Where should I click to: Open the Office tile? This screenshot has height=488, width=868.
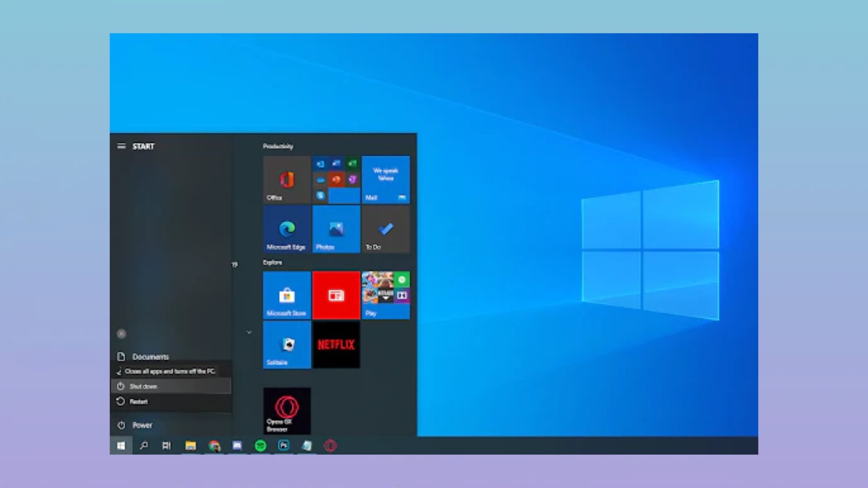287,179
